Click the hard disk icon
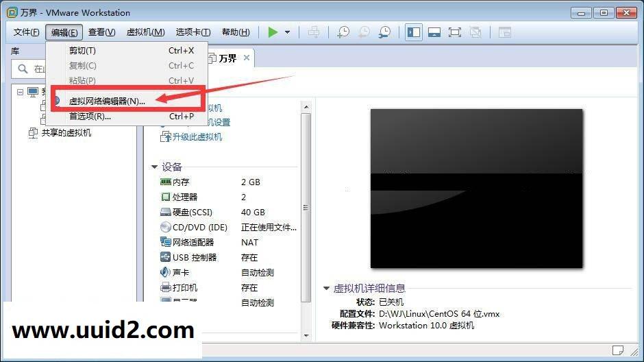 [x=166, y=212]
